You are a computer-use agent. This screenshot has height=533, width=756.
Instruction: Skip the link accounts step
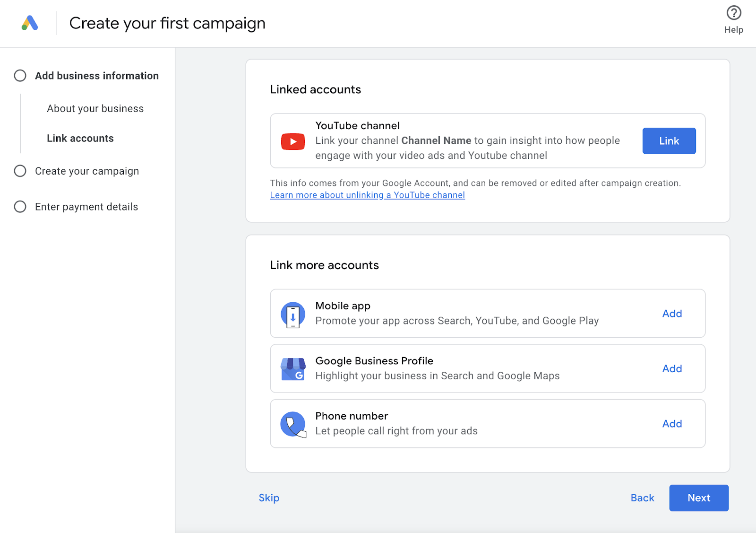point(268,498)
